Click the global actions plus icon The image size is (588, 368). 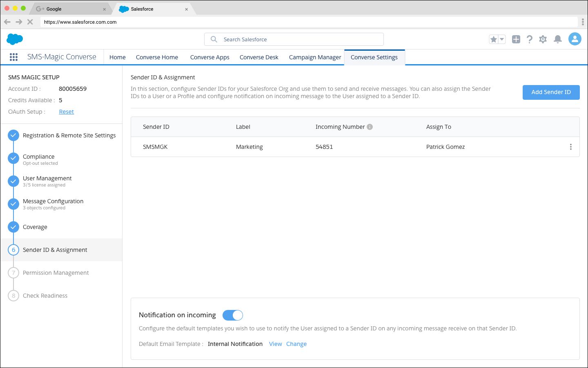[x=516, y=39]
